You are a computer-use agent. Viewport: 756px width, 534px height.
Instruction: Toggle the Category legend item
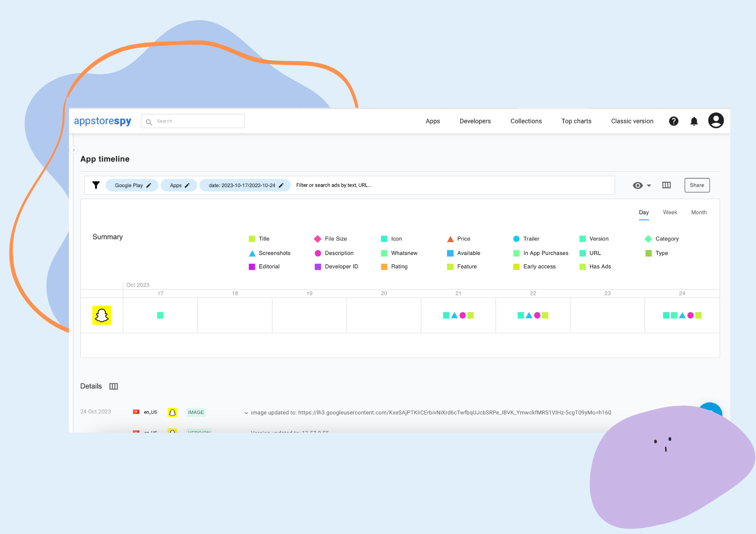(x=661, y=239)
